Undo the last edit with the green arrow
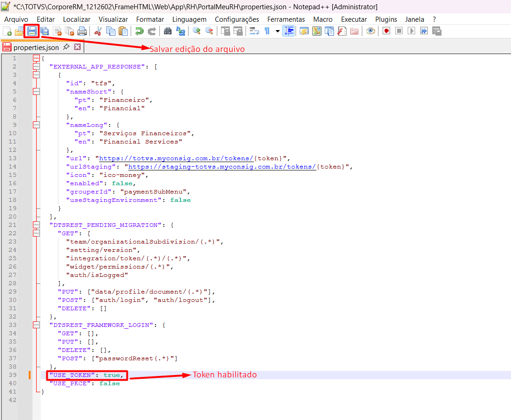The image size is (511, 420). pyautogui.click(x=139, y=31)
